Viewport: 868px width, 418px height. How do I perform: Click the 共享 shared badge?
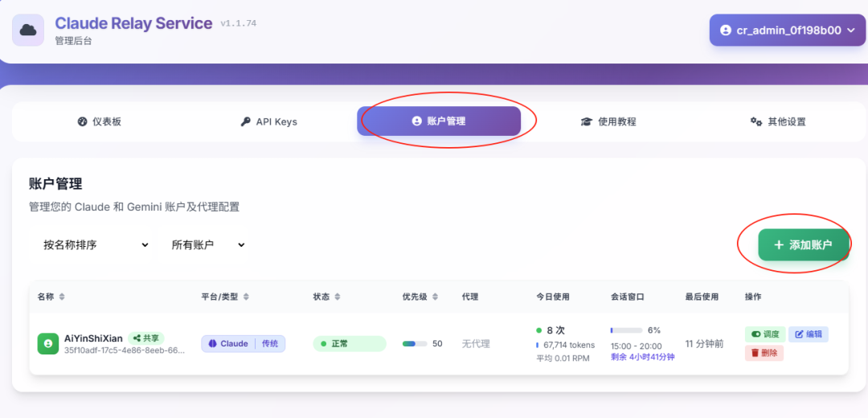pos(146,338)
